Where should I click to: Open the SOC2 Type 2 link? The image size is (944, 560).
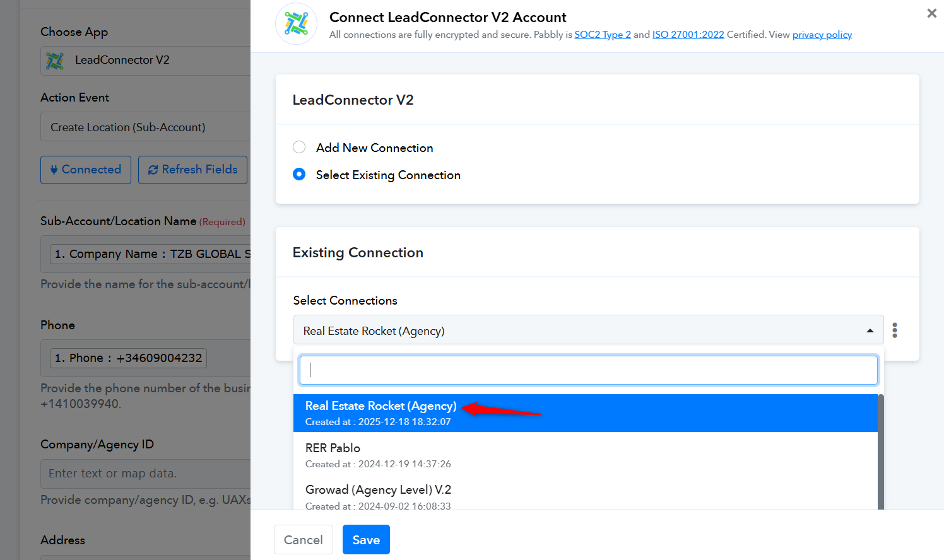click(602, 35)
